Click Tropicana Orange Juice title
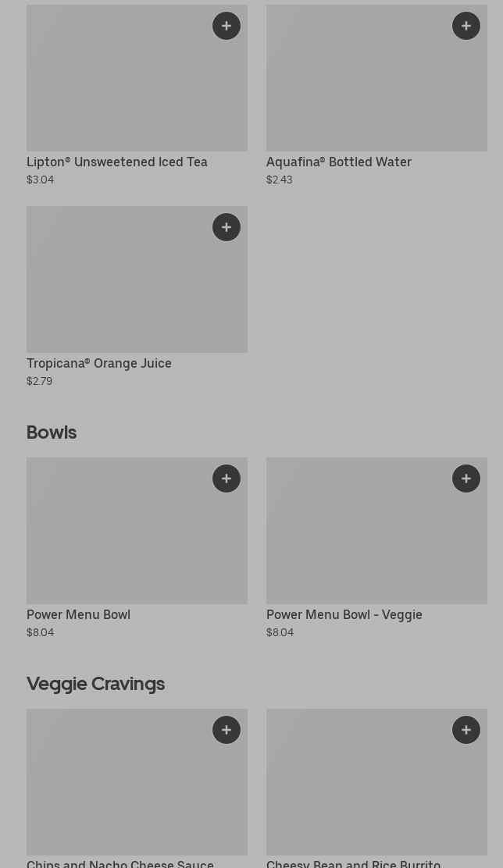The image size is (503, 868). click(99, 364)
